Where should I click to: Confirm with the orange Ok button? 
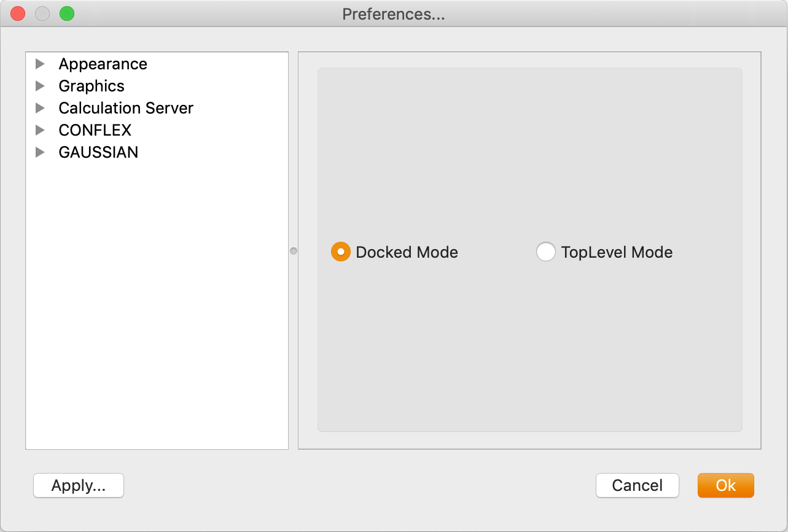[x=725, y=485]
